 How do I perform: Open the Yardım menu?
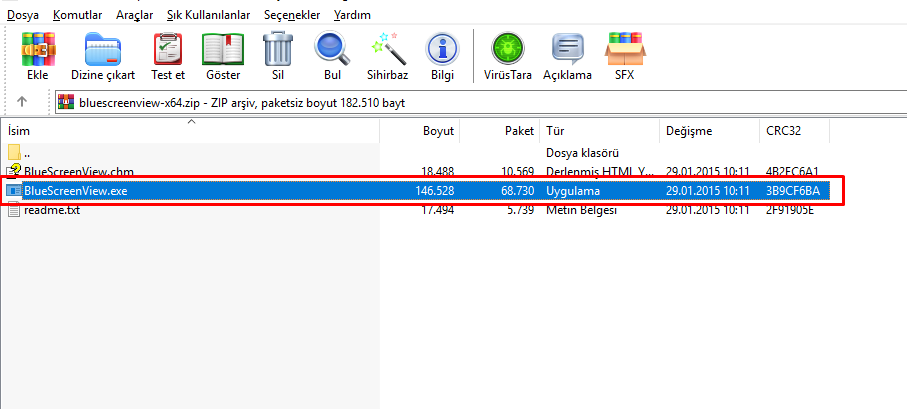(x=352, y=15)
